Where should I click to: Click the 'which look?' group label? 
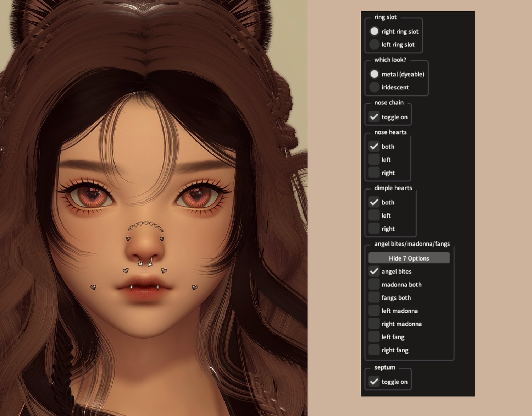(390, 60)
